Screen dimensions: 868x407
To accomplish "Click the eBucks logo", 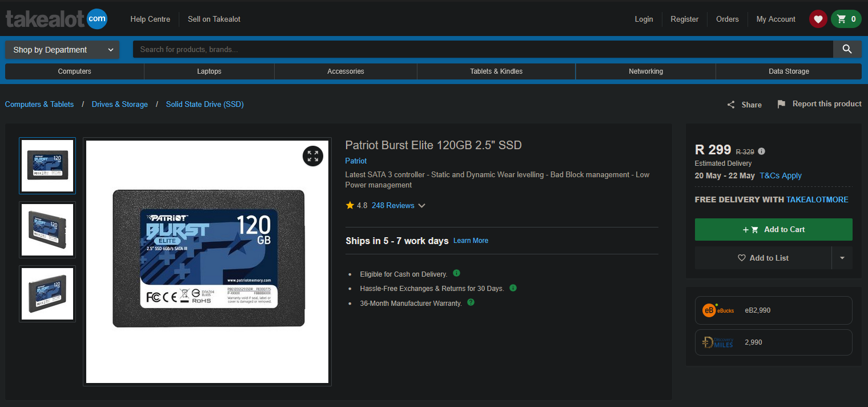I will [x=718, y=310].
